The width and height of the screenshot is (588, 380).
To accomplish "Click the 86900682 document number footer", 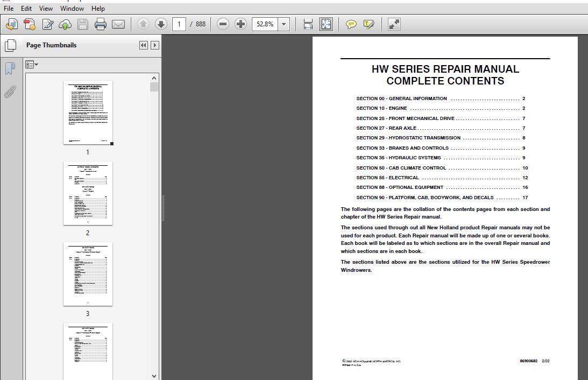I will coord(528,361).
